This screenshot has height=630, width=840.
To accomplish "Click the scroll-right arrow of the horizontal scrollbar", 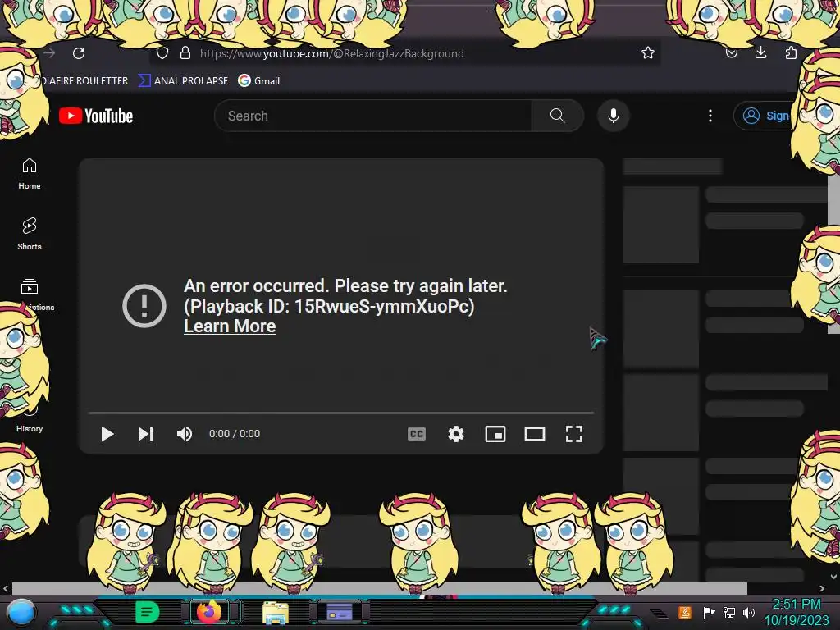I will tap(822, 588).
